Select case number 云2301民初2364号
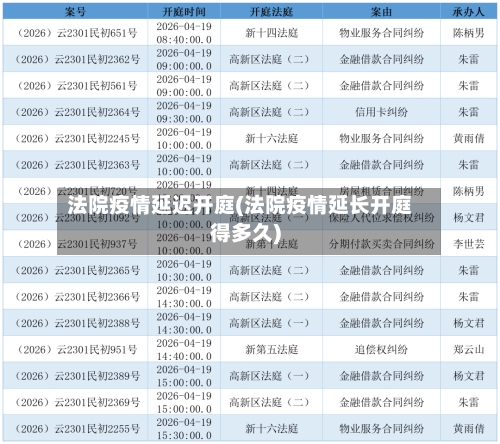 tap(77, 112)
